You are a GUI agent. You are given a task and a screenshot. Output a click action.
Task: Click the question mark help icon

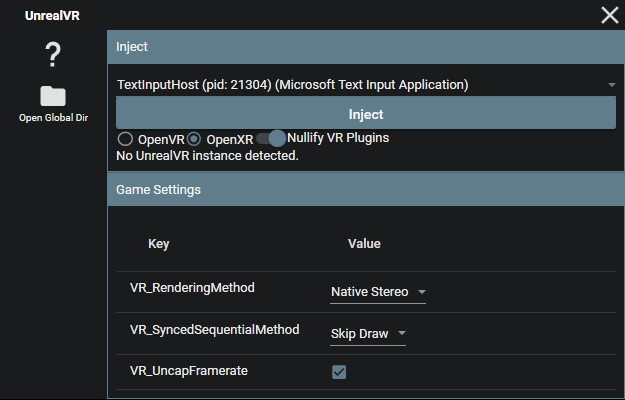tap(53, 56)
